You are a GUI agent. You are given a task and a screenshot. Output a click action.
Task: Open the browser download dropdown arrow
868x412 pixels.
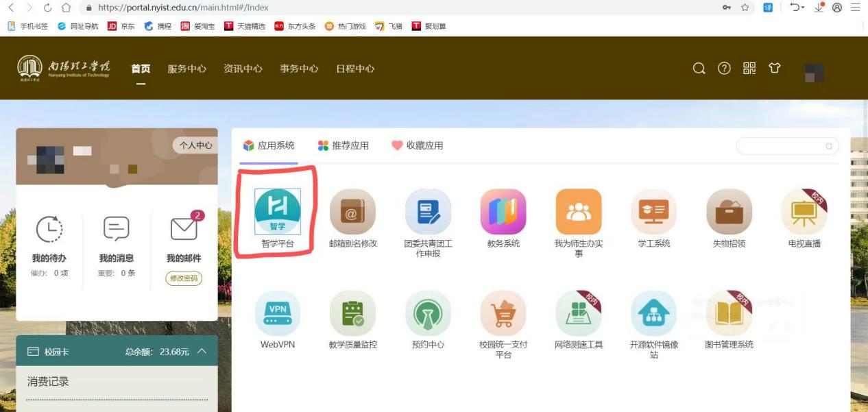coord(820,8)
